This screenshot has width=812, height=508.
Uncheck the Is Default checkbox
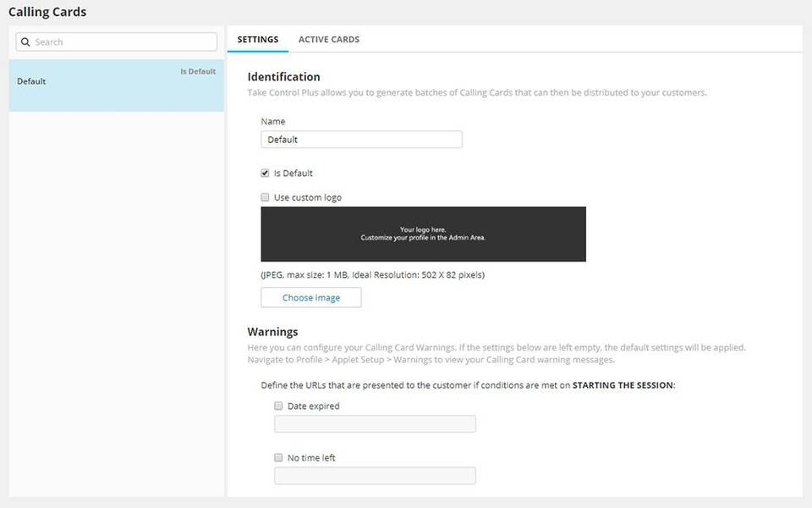pyautogui.click(x=266, y=173)
